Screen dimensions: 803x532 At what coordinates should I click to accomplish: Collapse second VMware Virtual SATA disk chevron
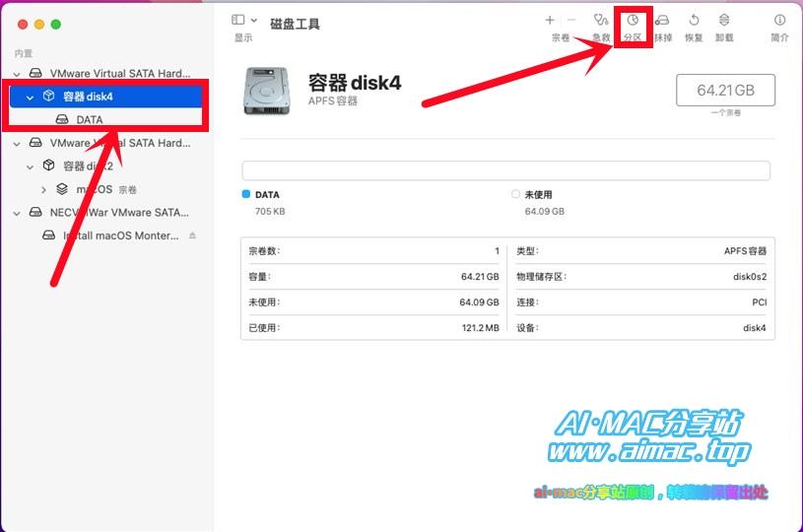[17, 144]
